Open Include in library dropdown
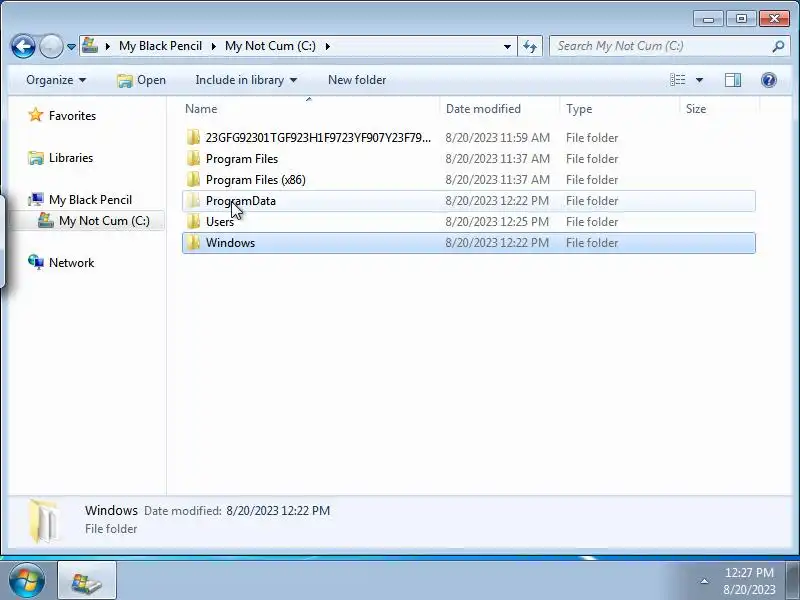The width and height of the screenshot is (800, 600). click(x=246, y=80)
